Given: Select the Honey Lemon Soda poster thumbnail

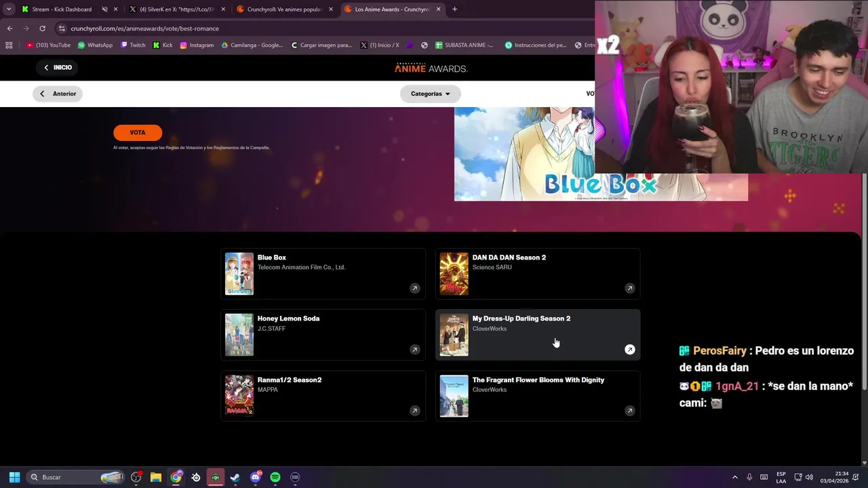Looking at the screenshot, I should click(x=239, y=335).
